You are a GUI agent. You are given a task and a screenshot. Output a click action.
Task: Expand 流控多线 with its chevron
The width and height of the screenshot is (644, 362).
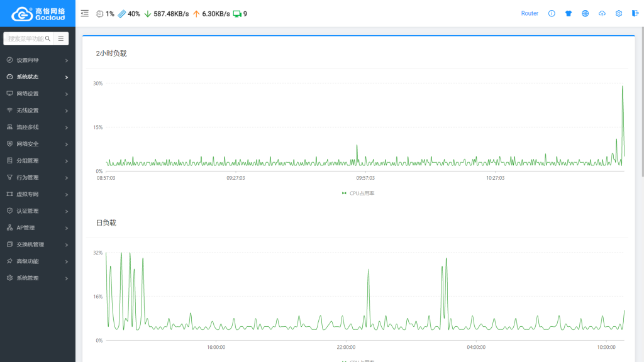[x=67, y=128]
